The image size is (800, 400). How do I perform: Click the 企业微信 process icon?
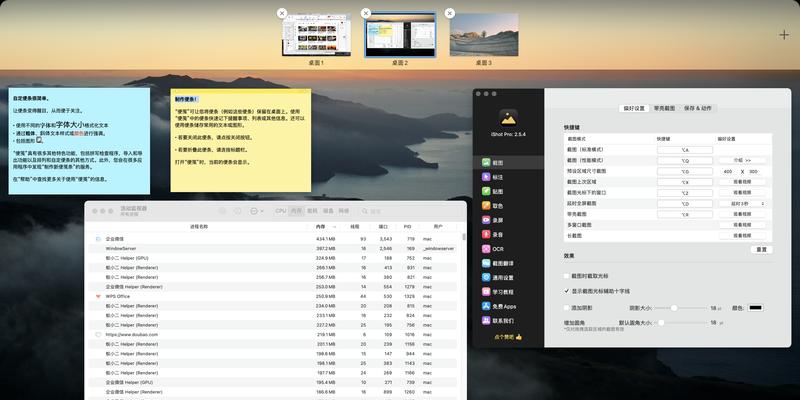click(98, 239)
